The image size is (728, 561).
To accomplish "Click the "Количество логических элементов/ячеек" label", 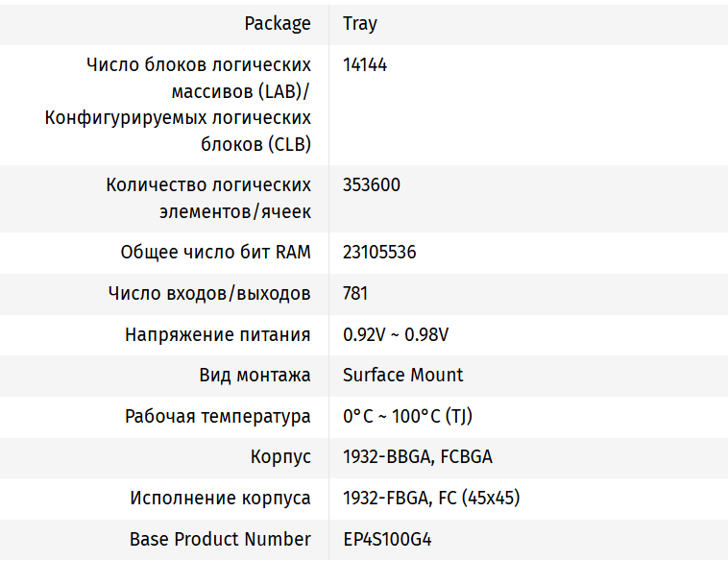I will [208, 198].
